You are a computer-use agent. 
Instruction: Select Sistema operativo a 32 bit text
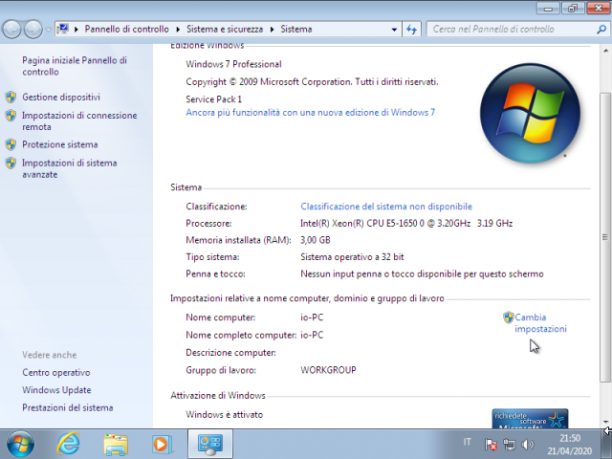tap(352, 257)
